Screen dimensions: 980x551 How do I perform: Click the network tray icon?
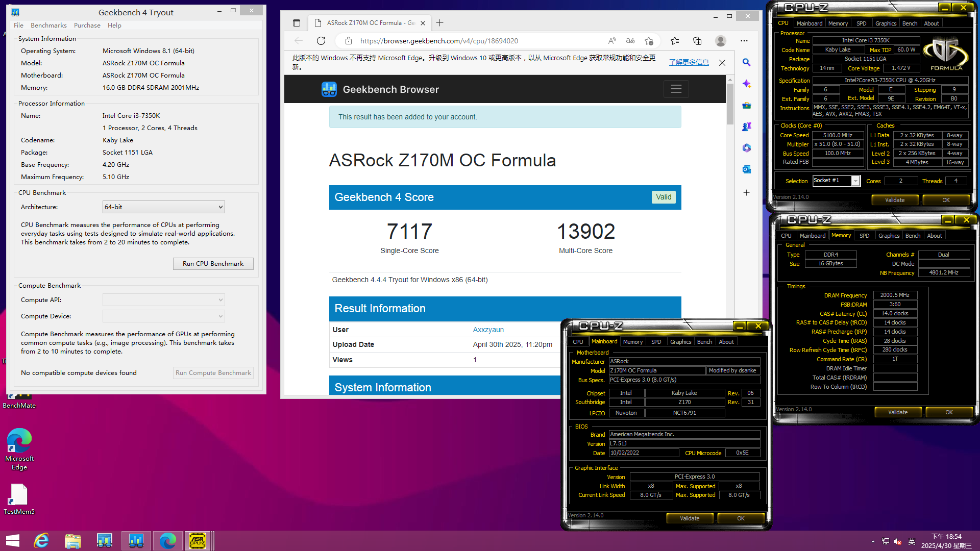coord(886,541)
